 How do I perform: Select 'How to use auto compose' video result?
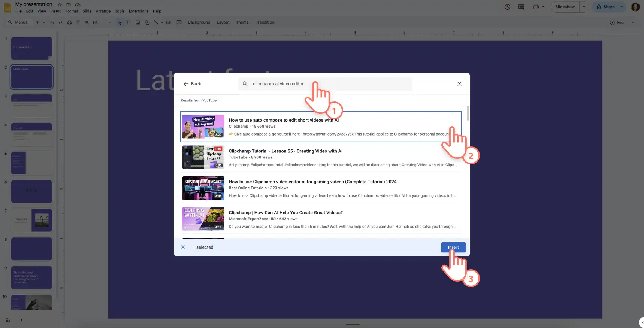coord(321,127)
